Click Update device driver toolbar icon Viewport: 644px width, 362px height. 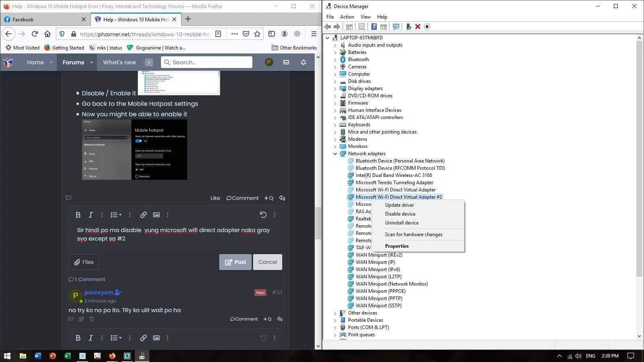click(x=409, y=27)
